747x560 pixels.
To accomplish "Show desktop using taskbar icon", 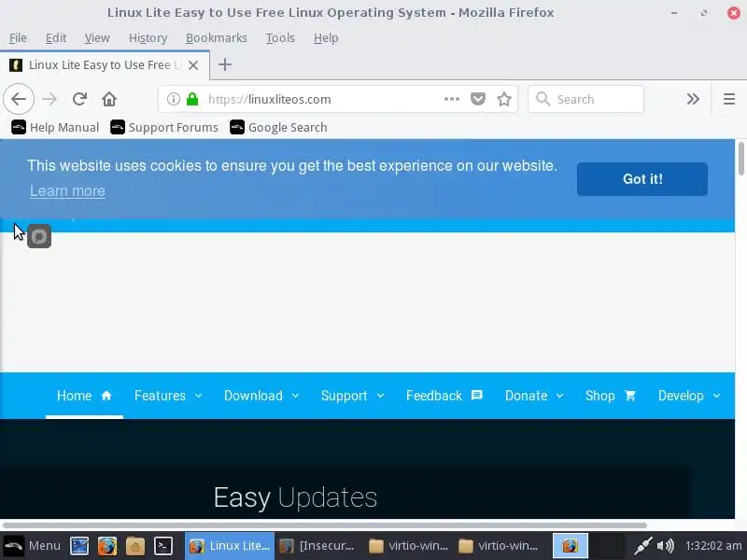I will pos(79,546).
